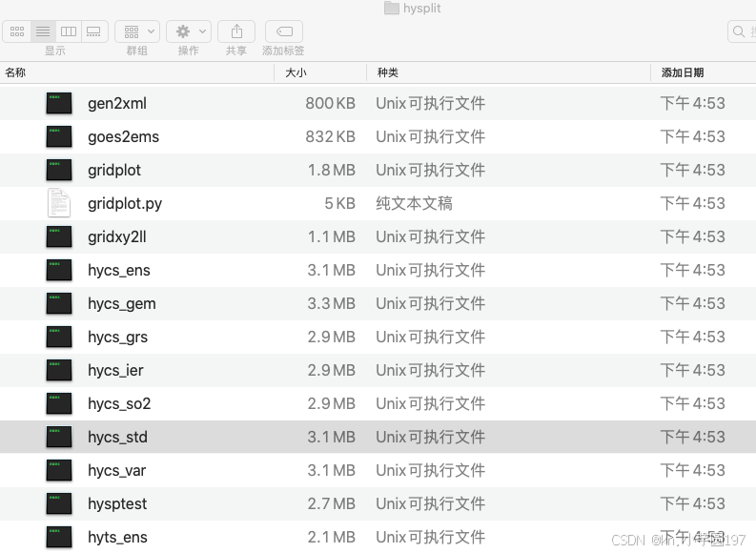Screen dimensions: 756x553
Task: Select the hysptest executable icon
Action: click(59, 503)
